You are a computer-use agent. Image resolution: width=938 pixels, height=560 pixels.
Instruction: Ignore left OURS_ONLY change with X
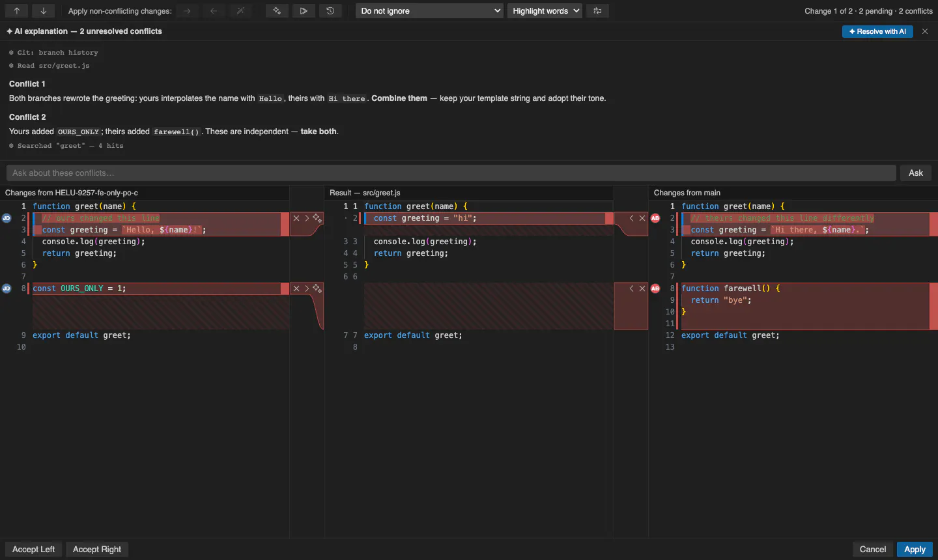[296, 288]
